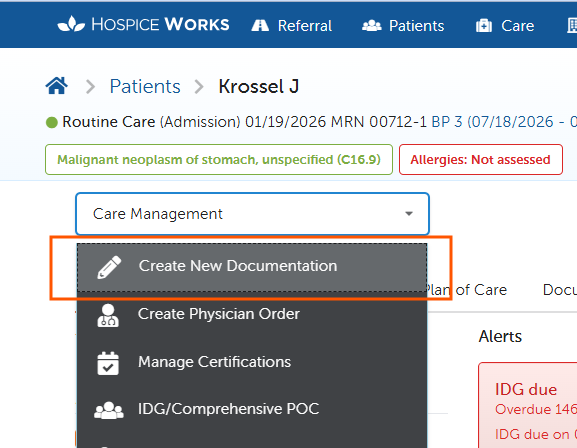577x448 pixels.
Task: Click the pencil icon for new documentation
Action: click(x=109, y=267)
